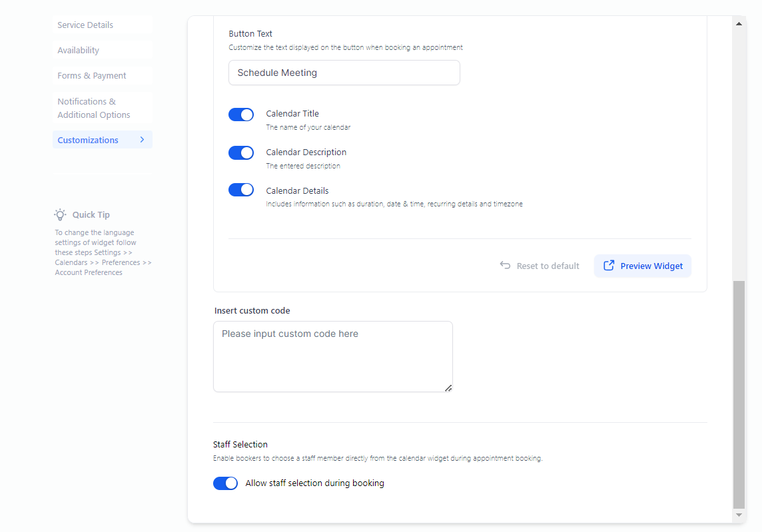Viewport: 762px width, 532px height.
Task: Click the undo arrow icon beside Reset to default
Action: tap(506, 266)
